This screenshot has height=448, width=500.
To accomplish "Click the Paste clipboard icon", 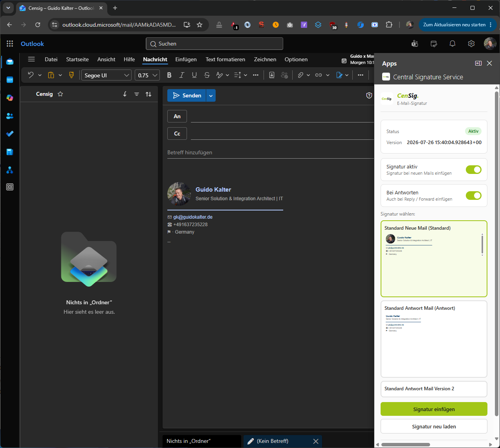I will [51, 75].
